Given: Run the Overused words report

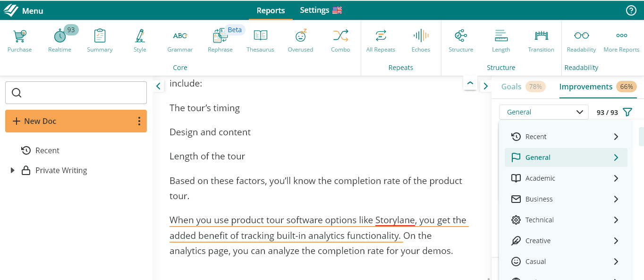Looking at the screenshot, I should (300, 40).
